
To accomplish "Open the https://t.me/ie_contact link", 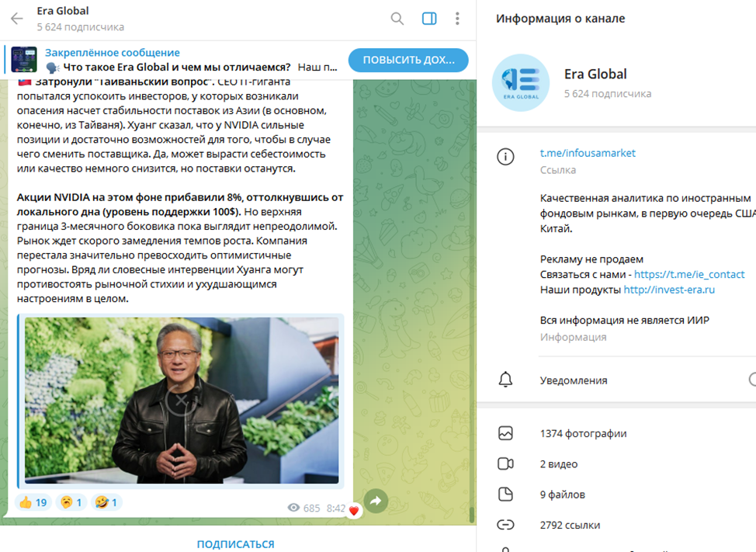I will 689,274.
